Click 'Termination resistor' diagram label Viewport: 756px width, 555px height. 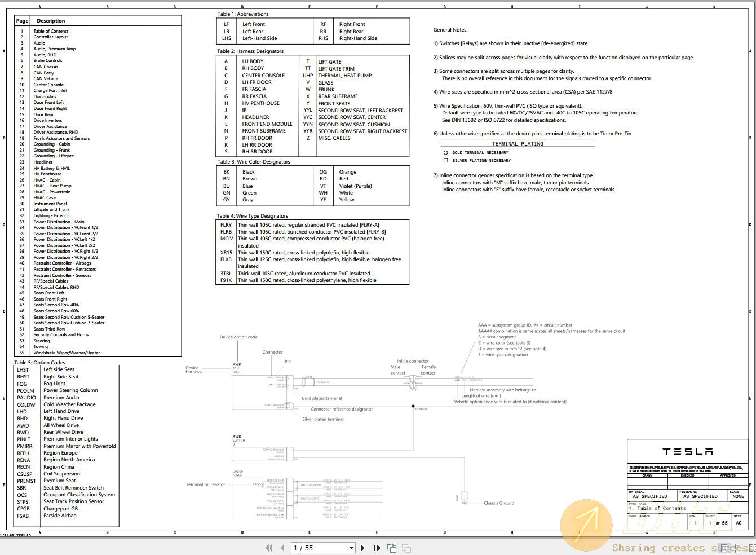(205, 484)
